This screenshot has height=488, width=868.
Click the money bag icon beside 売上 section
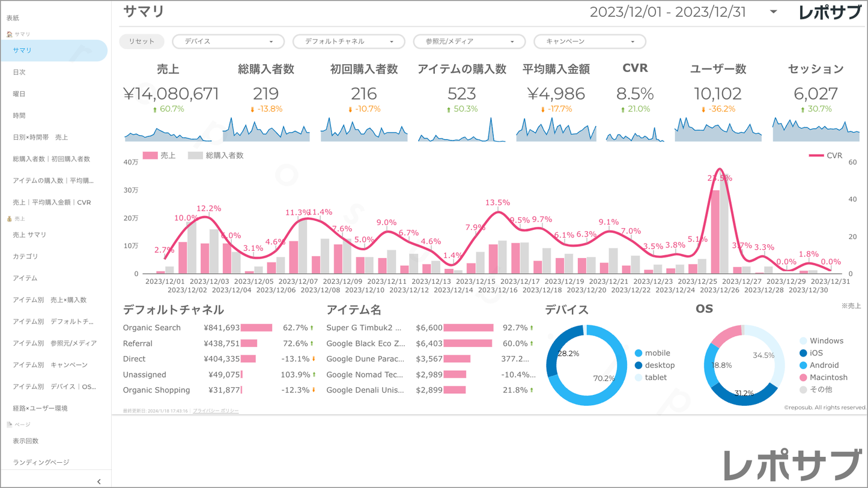[x=9, y=219]
